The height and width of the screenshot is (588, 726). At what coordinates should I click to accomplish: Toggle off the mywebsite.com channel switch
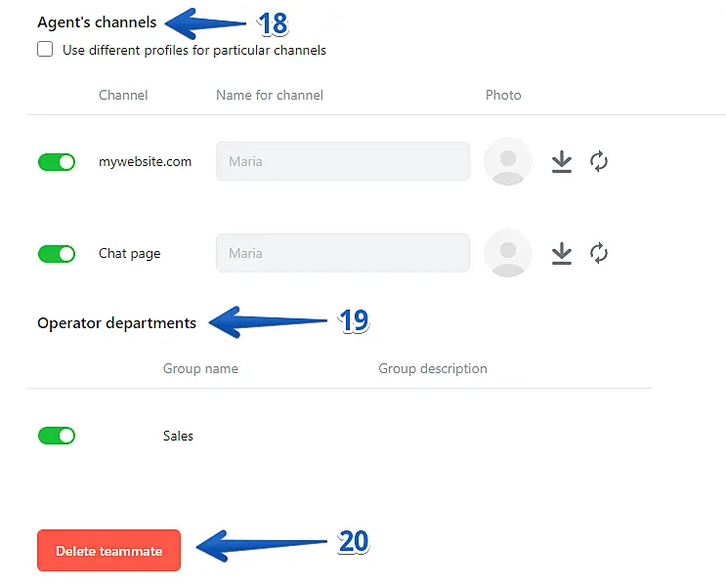pos(57,162)
